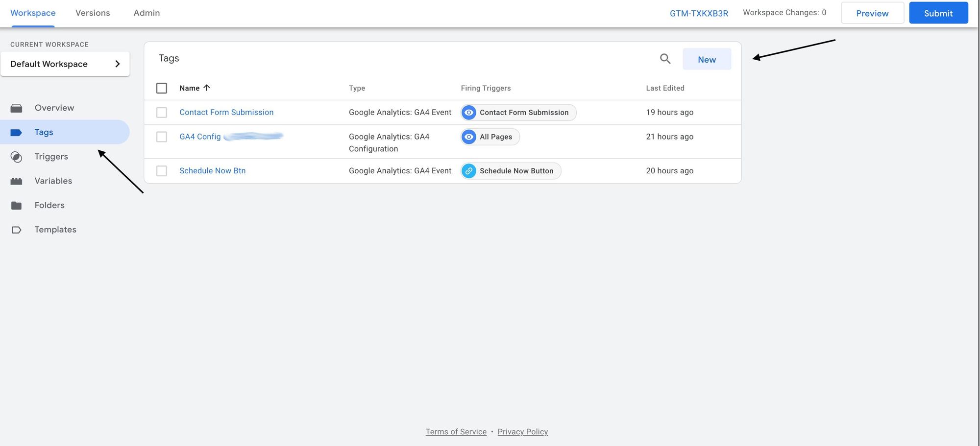Screen dimensions: 980x446
Task: Open Folders in the sidebar
Action: [x=49, y=205]
